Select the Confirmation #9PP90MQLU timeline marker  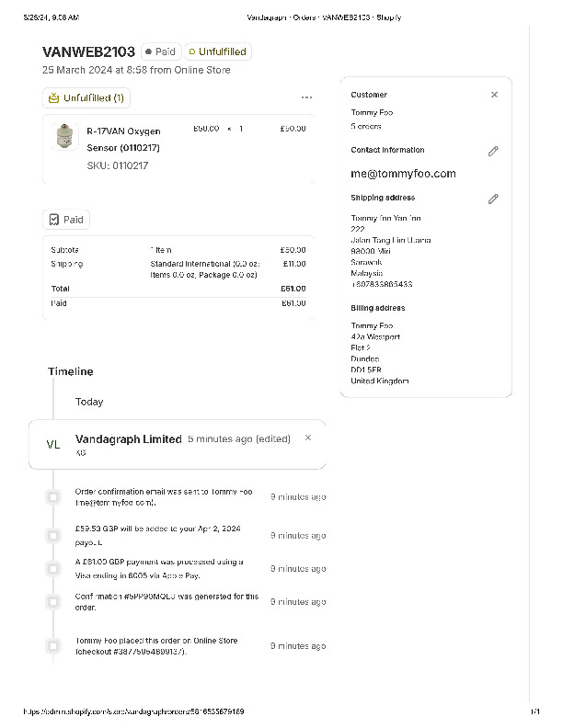[x=53, y=601]
